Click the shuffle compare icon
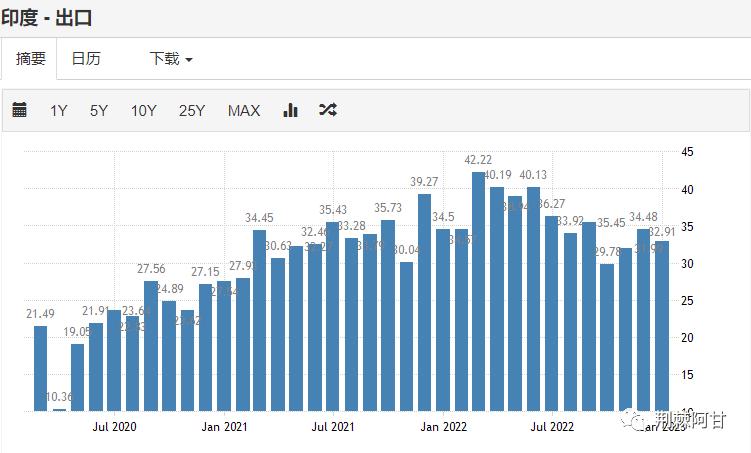Image resolution: width=751 pixels, height=453 pixels. (328, 110)
